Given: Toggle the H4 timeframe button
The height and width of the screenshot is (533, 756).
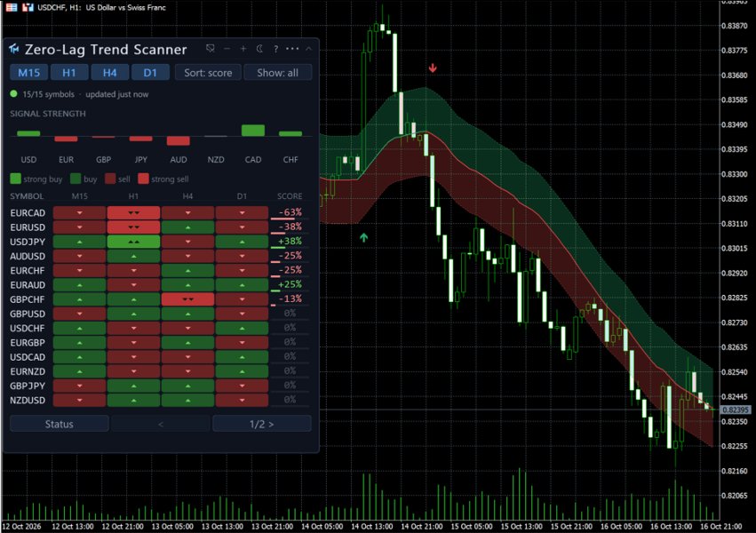Looking at the screenshot, I should pos(110,73).
